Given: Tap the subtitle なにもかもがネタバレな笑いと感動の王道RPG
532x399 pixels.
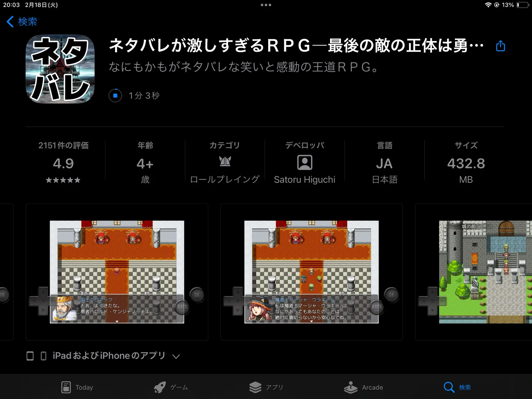Looking at the screenshot, I should coord(244,67).
